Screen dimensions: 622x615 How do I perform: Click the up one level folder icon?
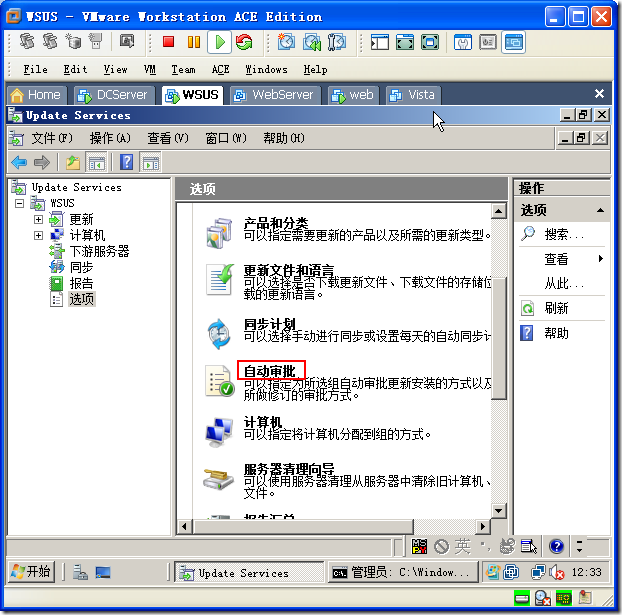(73, 162)
